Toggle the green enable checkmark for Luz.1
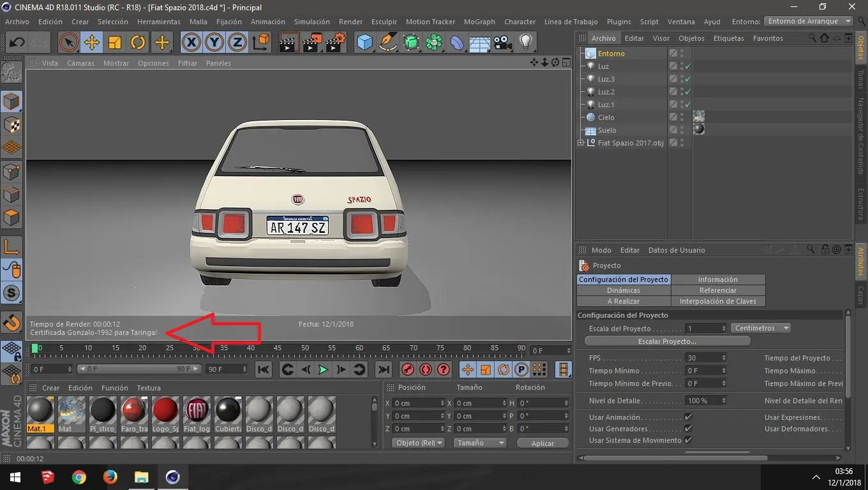The image size is (868, 490). point(688,105)
